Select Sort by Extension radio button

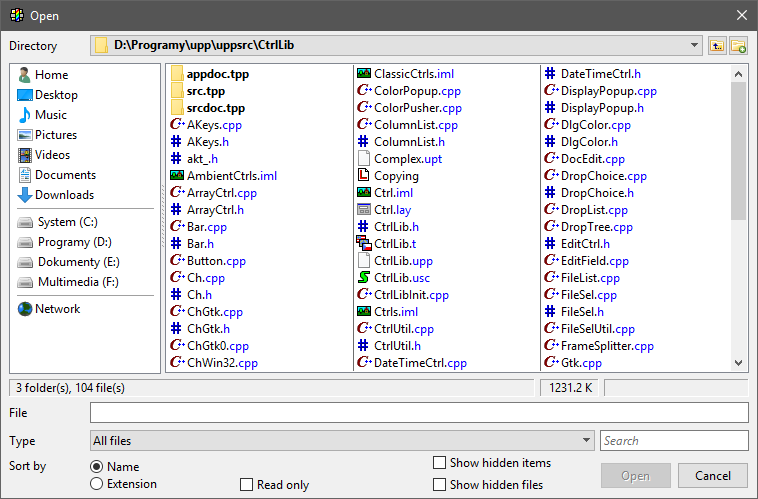coord(97,484)
